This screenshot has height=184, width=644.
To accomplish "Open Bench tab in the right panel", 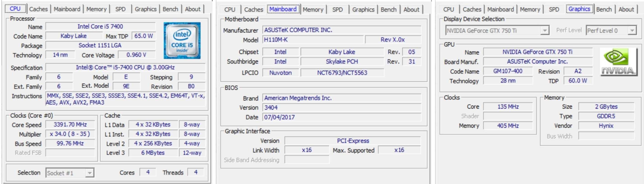I will (604, 9).
